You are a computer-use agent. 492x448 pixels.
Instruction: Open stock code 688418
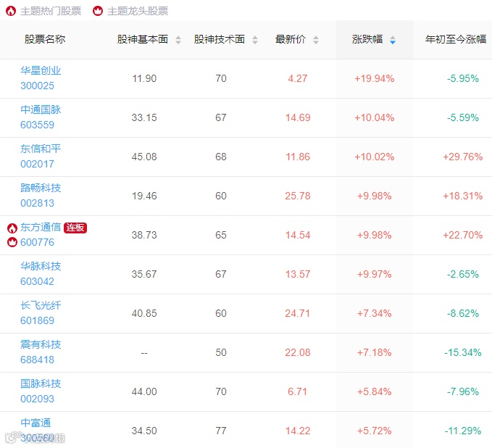click(38, 360)
